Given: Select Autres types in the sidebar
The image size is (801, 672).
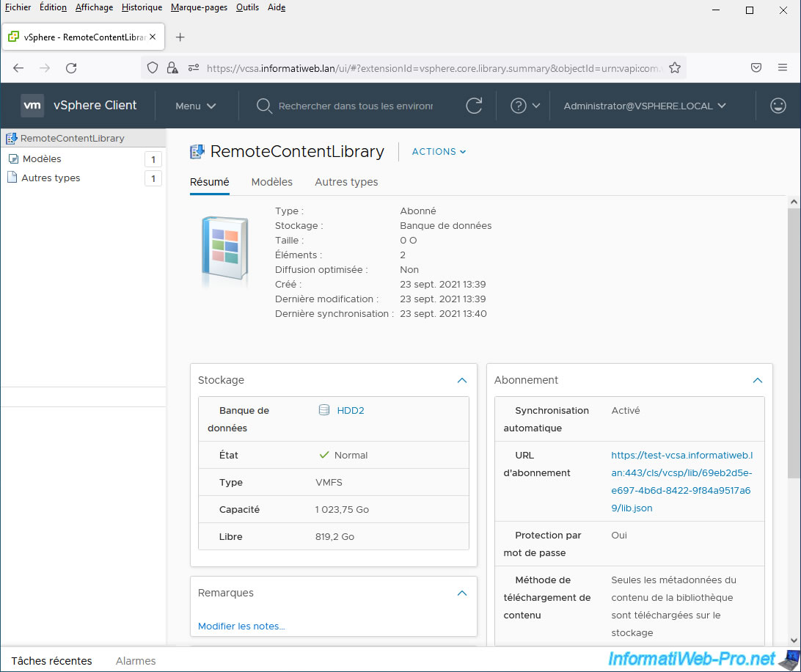Looking at the screenshot, I should [x=51, y=178].
